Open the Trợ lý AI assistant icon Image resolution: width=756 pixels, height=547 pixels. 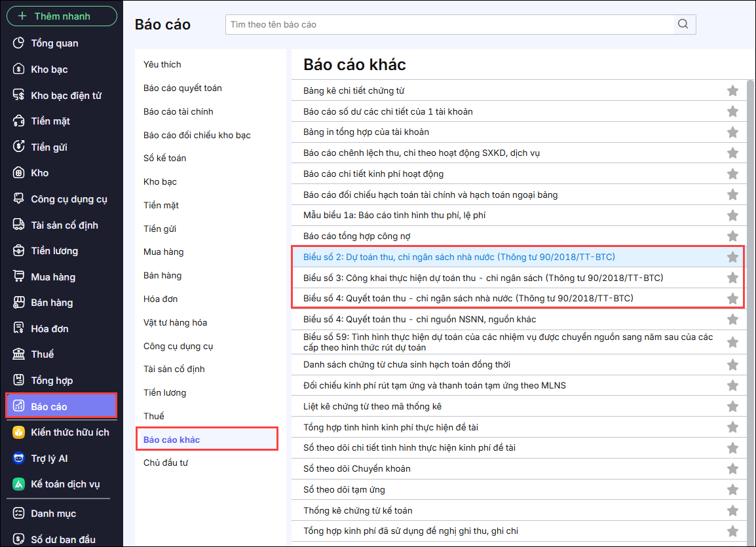[19, 459]
